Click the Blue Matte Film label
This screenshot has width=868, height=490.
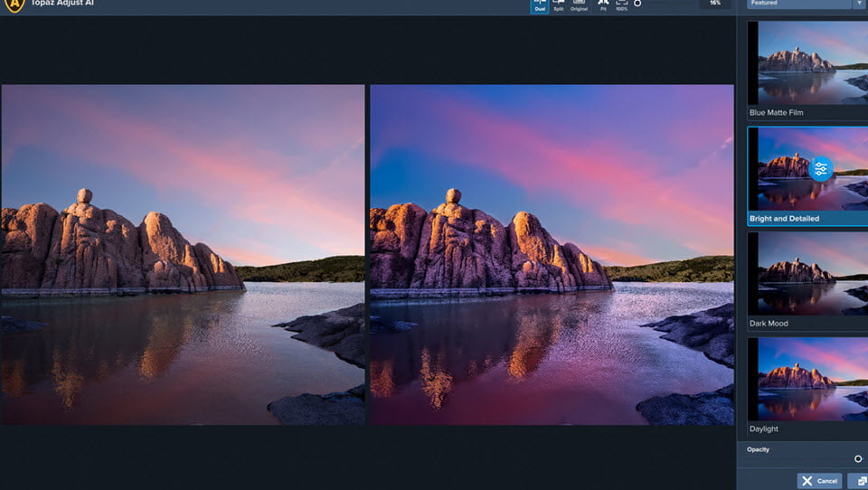[x=776, y=112]
